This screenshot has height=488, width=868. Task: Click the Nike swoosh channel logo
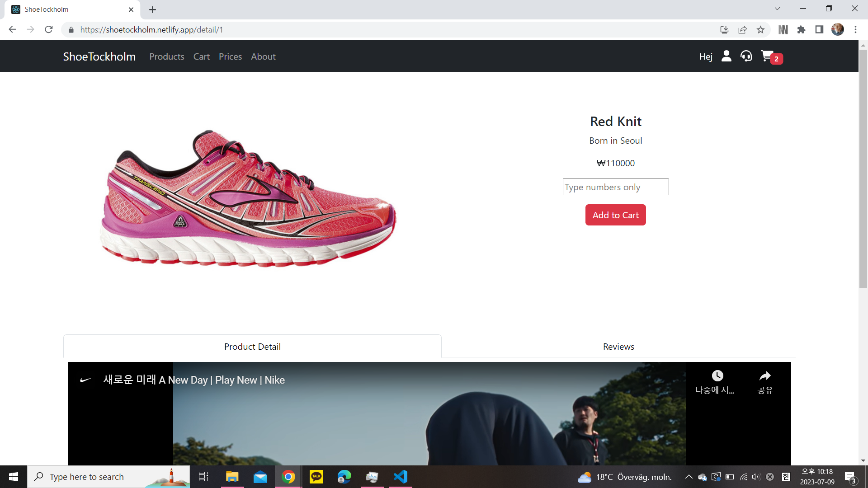[x=86, y=380]
